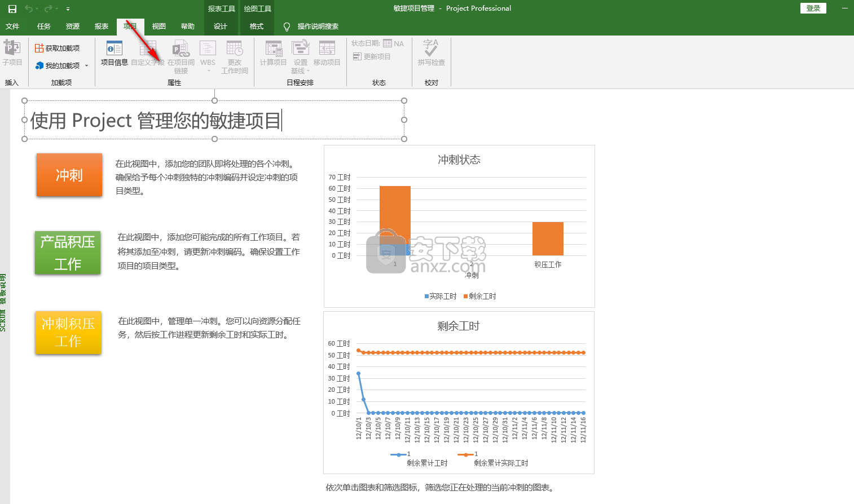Click the tall orange bar for sprint 1
This screenshot has height=504, width=854.
pos(395,215)
